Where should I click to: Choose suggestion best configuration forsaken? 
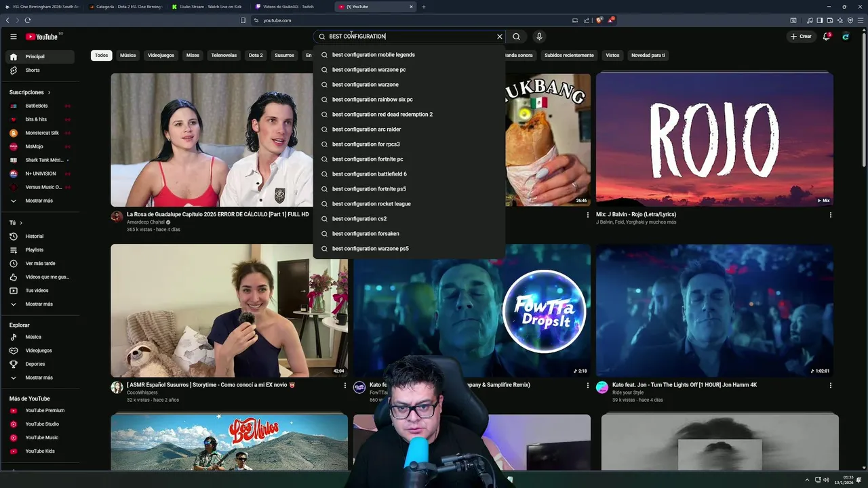409,234
